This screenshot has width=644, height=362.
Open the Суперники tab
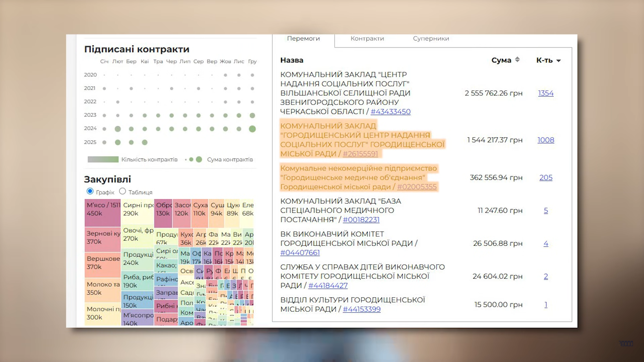(431, 39)
